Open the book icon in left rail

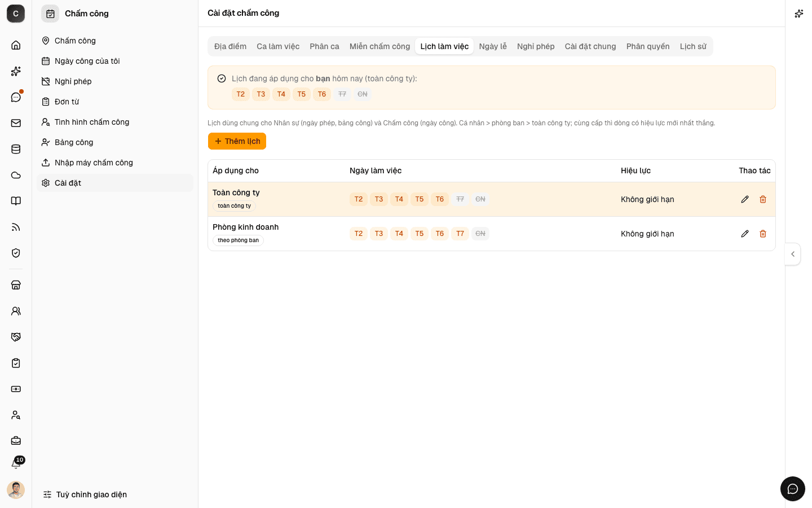point(16,201)
